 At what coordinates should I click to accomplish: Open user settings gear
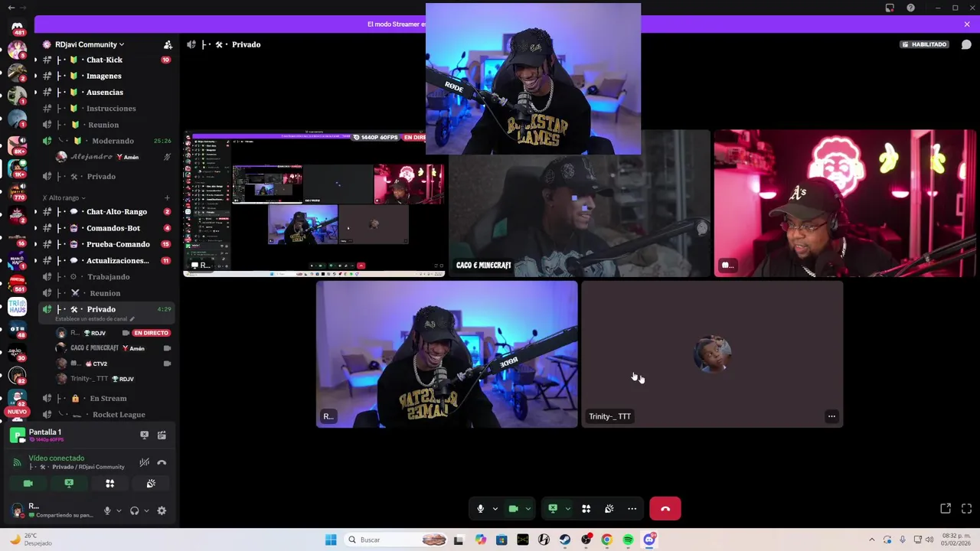tap(162, 510)
